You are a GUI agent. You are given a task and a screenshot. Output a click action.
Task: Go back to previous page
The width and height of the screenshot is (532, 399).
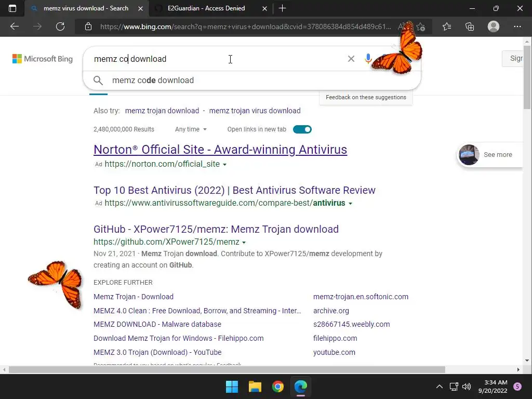click(x=15, y=26)
